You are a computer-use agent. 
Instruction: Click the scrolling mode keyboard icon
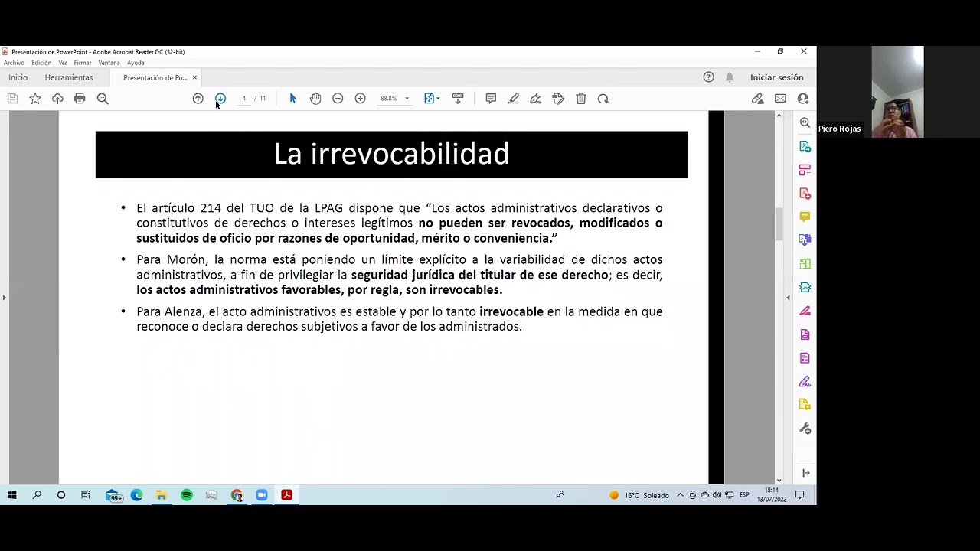[458, 99]
